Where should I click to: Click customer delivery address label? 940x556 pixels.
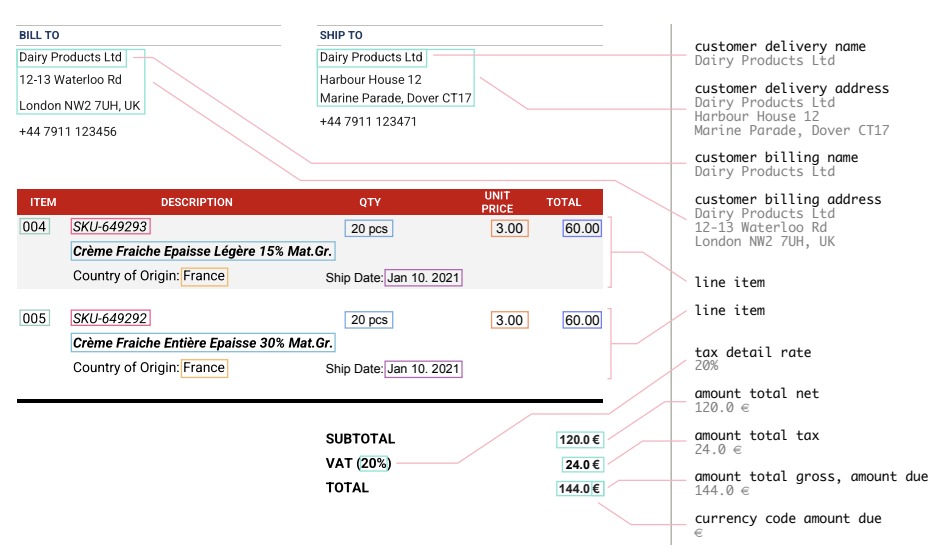[791, 88]
